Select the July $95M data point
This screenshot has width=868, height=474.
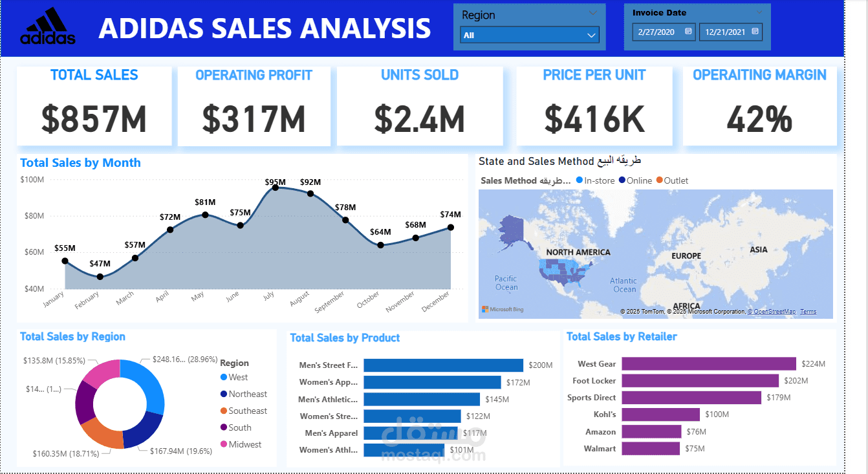tap(276, 188)
